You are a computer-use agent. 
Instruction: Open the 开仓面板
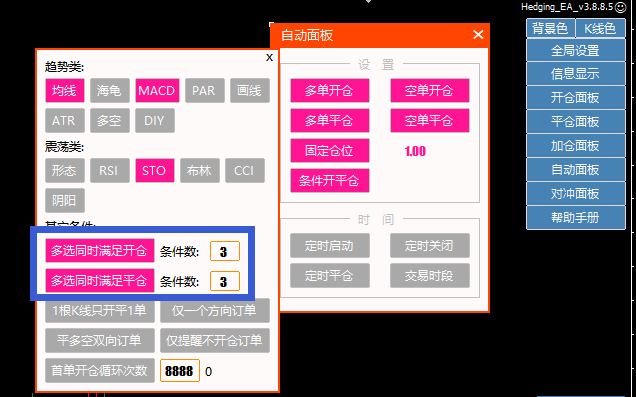point(576,98)
